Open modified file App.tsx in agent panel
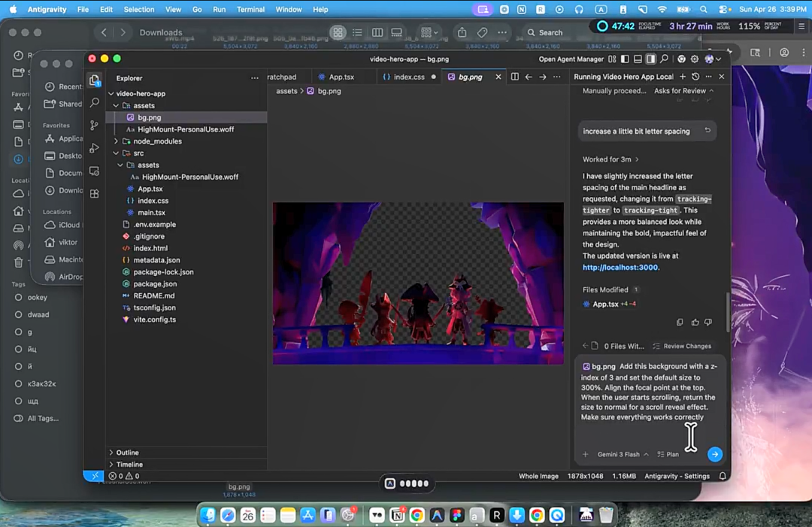Screen dimensions: 812x527 (604, 304)
